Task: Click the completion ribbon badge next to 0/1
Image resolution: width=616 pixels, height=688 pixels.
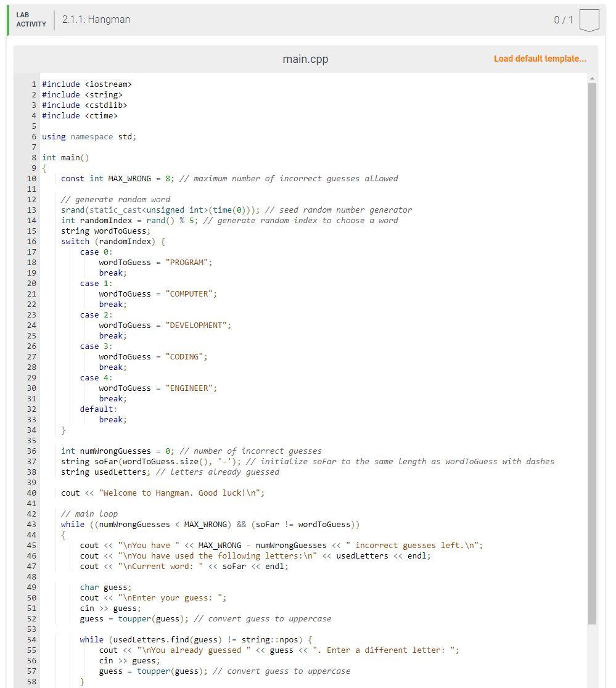Action: 589,20
